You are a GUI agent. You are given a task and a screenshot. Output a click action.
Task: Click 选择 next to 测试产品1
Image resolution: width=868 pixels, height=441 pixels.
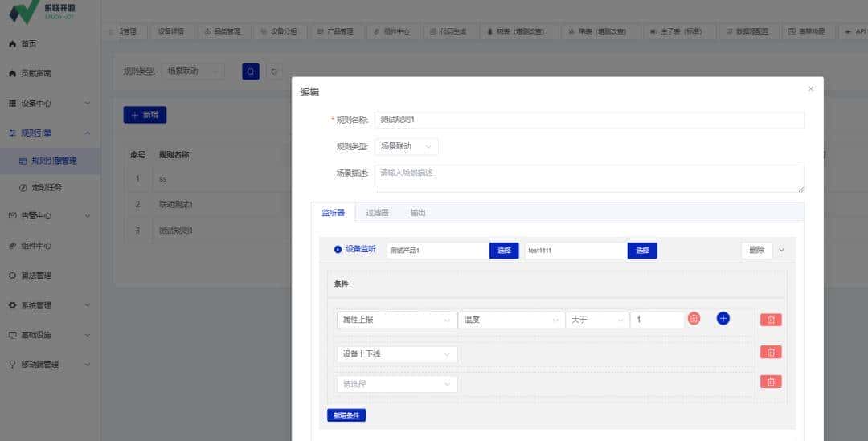(x=504, y=251)
